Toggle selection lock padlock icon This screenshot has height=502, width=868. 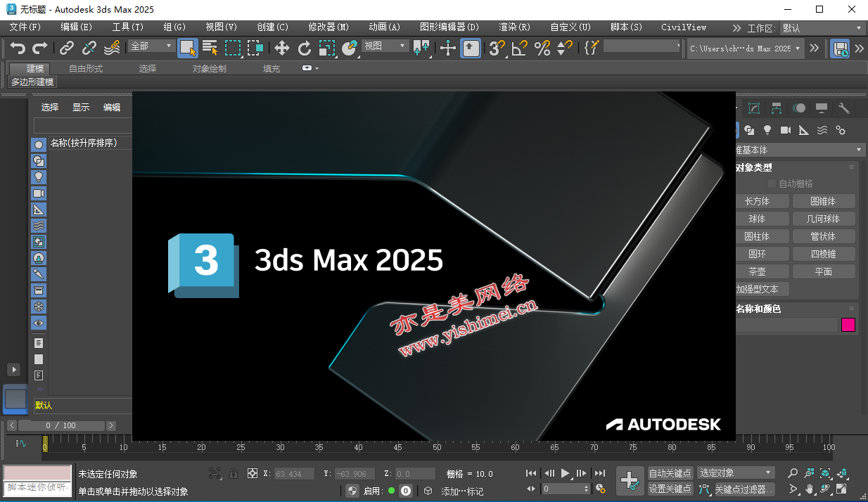pos(234,473)
